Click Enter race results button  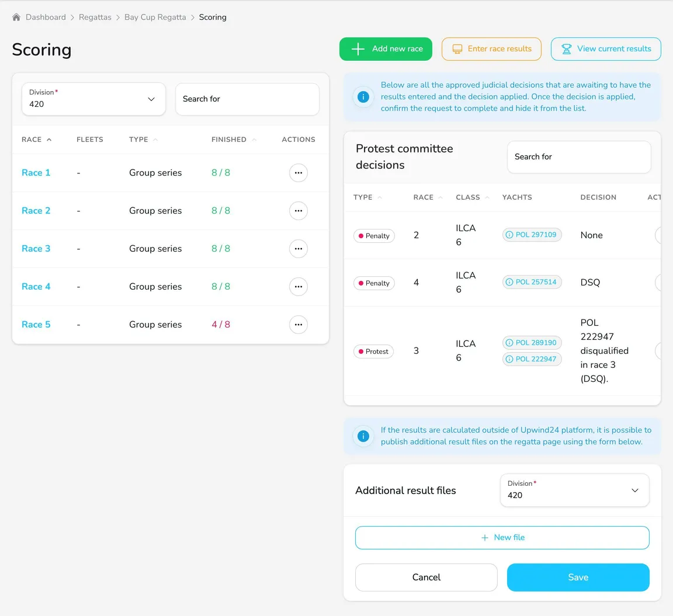pyautogui.click(x=491, y=49)
